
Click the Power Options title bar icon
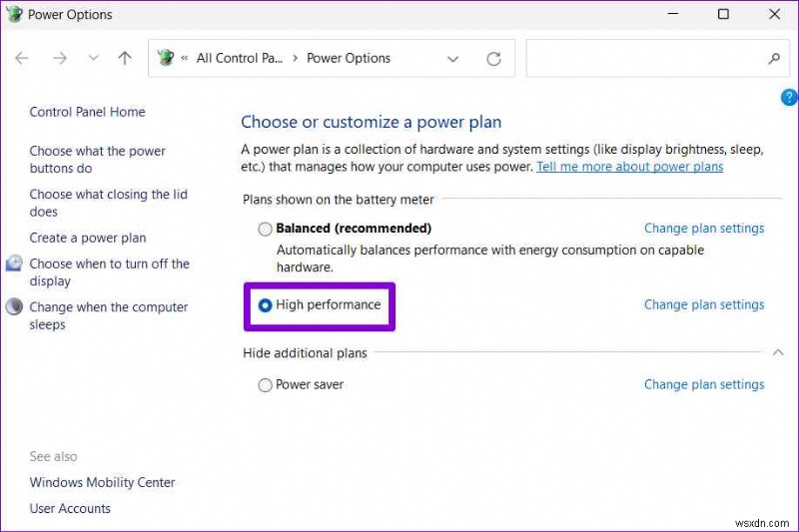tap(14, 14)
